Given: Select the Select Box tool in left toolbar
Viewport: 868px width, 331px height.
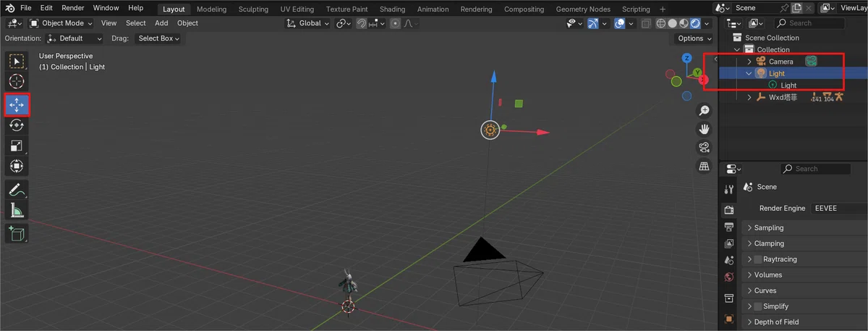Looking at the screenshot, I should [16, 62].
